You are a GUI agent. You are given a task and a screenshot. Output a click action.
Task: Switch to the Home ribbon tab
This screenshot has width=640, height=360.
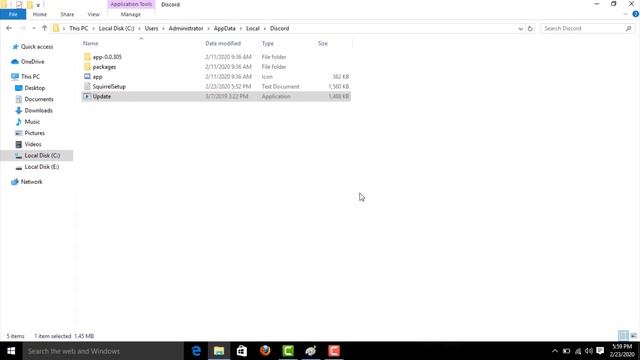click(x=40, y=14)
